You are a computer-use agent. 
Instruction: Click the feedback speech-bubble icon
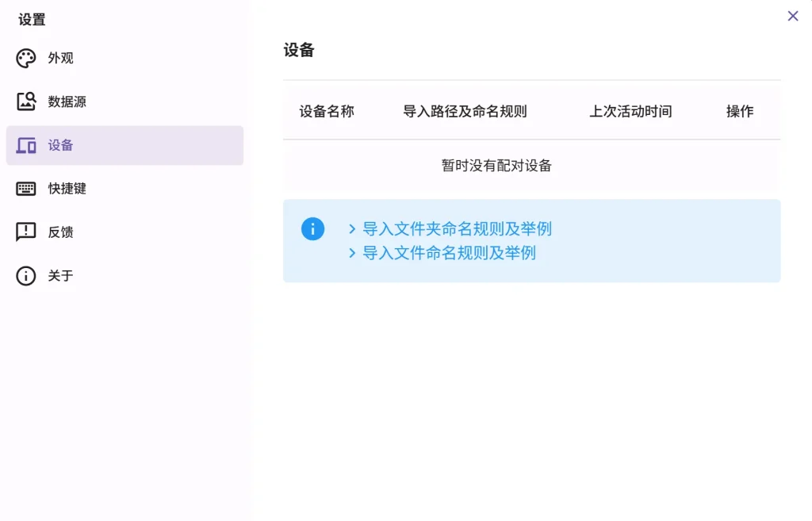click(x=26, y=232)
